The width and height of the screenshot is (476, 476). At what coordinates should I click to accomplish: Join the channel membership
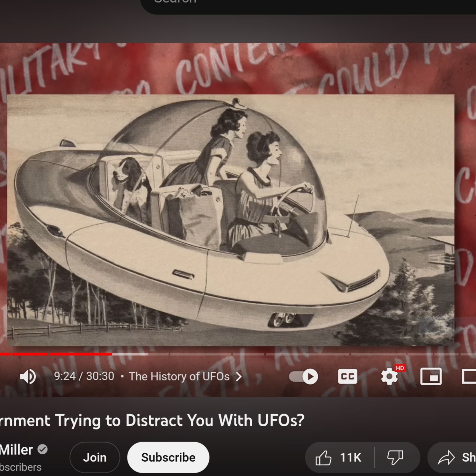95,457
